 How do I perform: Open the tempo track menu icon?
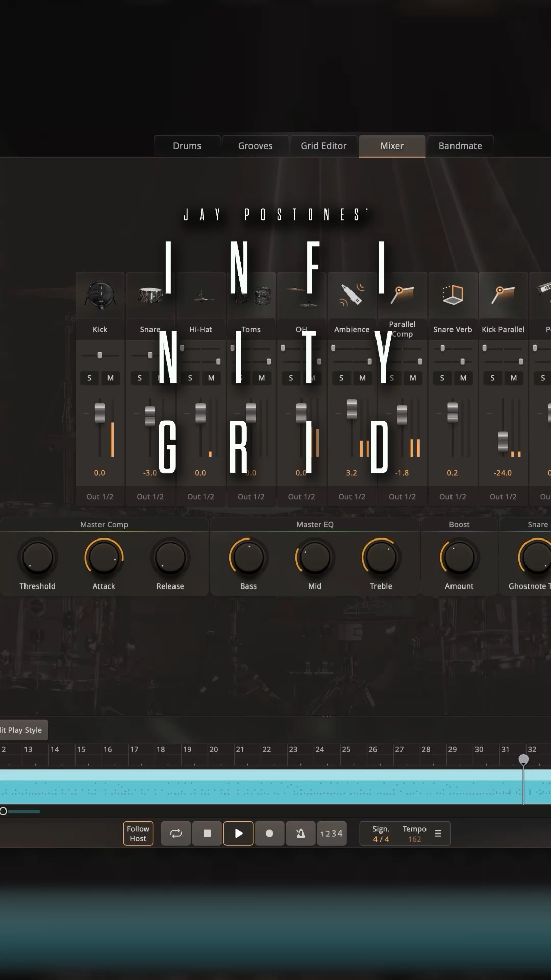438,834
